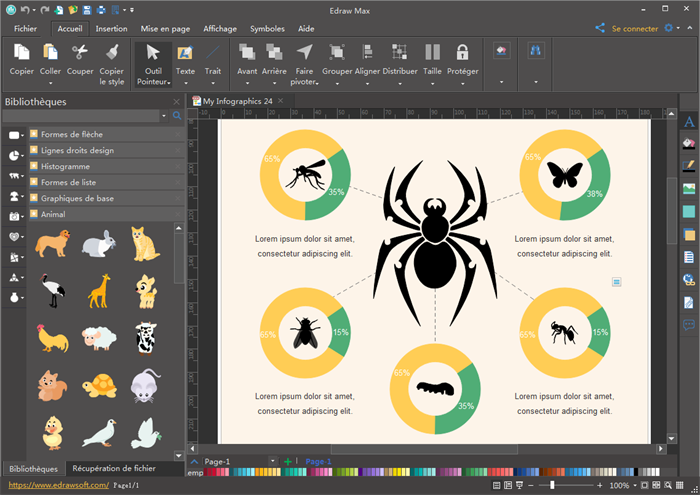Expand the Coller dropdown arrow
700x495 pixels.
tap(50, 83)
